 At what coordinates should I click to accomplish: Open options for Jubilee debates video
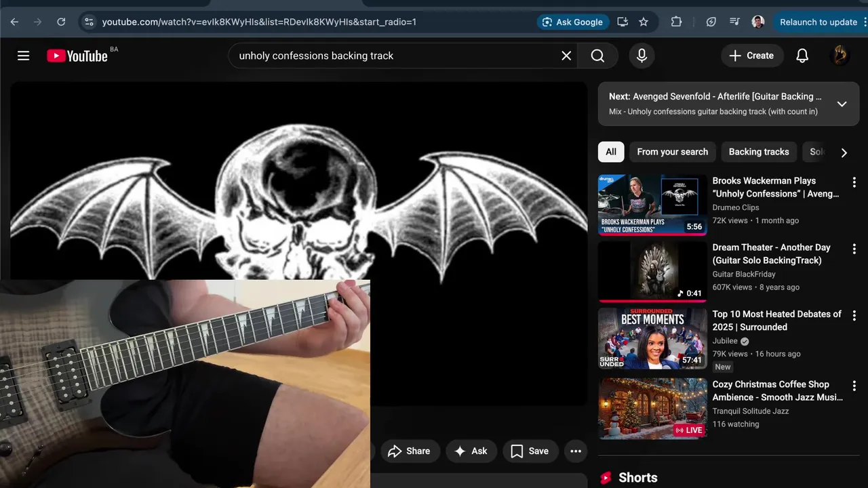click(854, 315)
